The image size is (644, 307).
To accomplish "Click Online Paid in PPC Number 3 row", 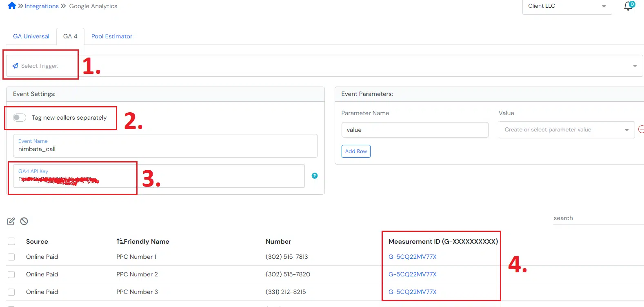I will click(42, 292).
